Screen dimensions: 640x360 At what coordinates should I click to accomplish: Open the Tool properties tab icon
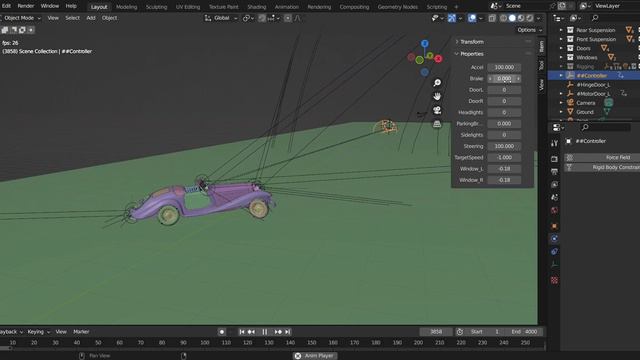click(x=554, y=143)
